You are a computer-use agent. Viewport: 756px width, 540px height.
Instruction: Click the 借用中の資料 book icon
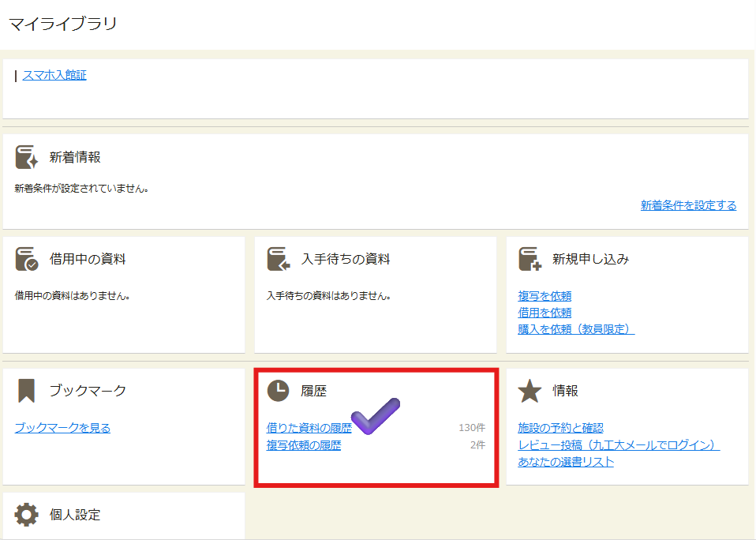pos(27,259)
